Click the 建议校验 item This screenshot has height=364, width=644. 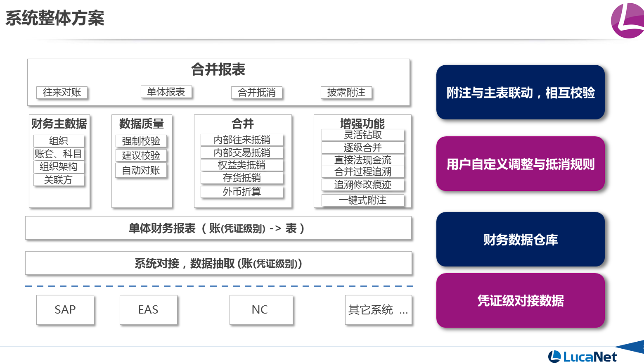[141, 155]
